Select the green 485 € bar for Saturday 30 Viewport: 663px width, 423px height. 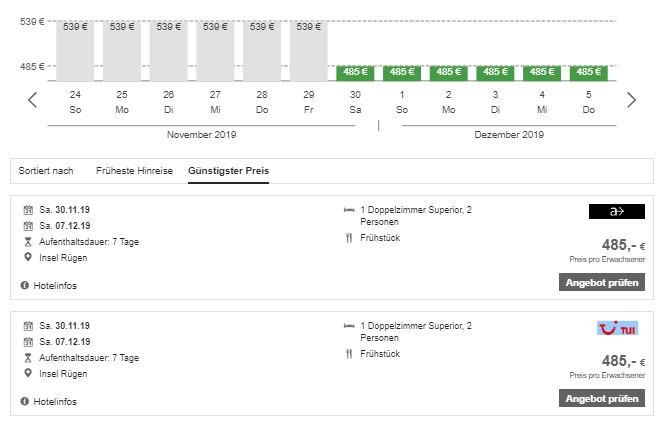click(355, 72)
